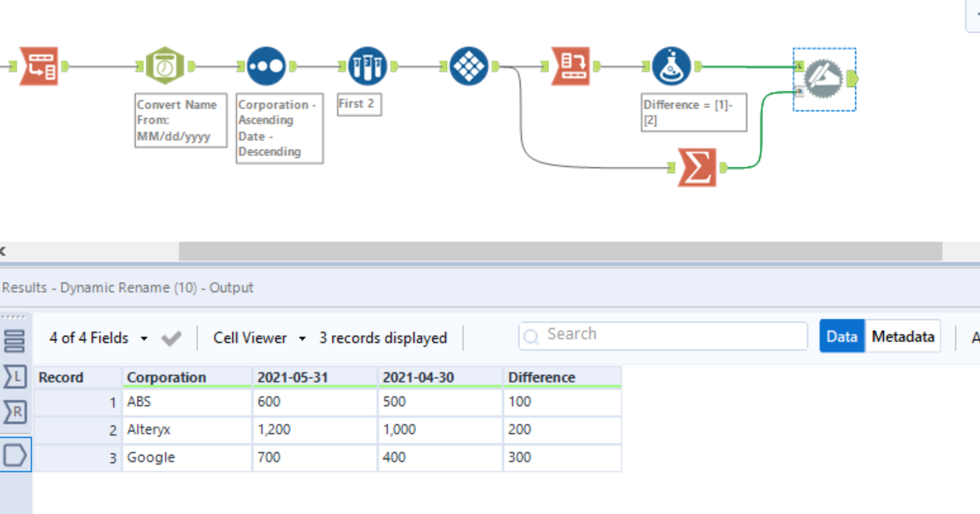Click the Cross Tab tool icon
Screen dimensions: 980x514
pos(468,66)
